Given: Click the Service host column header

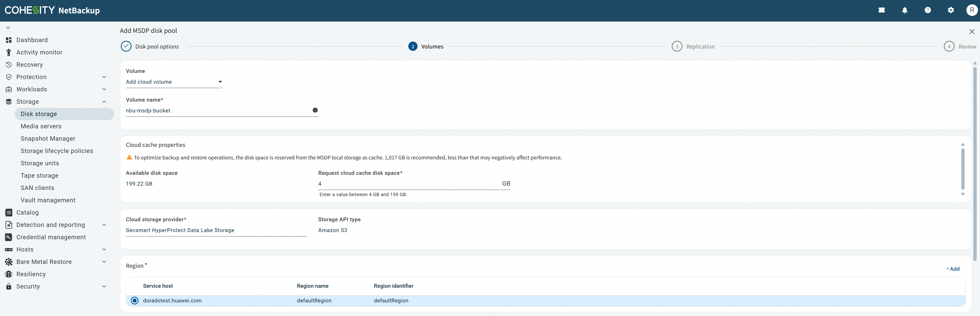Looking at the screenshot, I should tap(158, 286).
